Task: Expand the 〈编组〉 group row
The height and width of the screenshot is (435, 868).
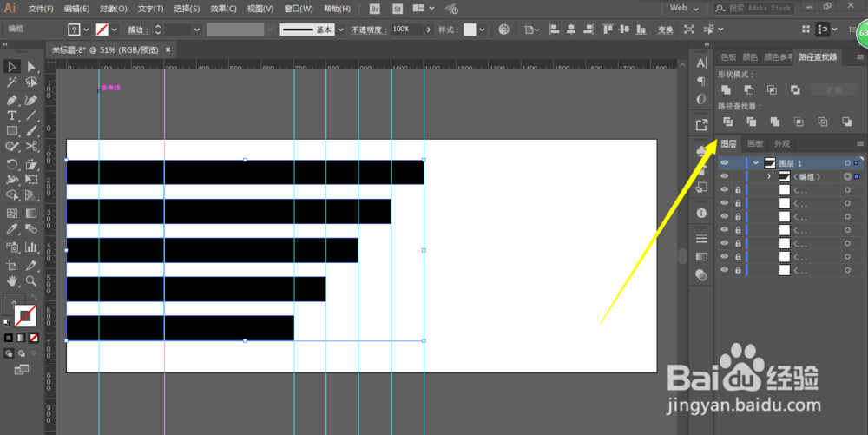Action: tap(769, 176)
